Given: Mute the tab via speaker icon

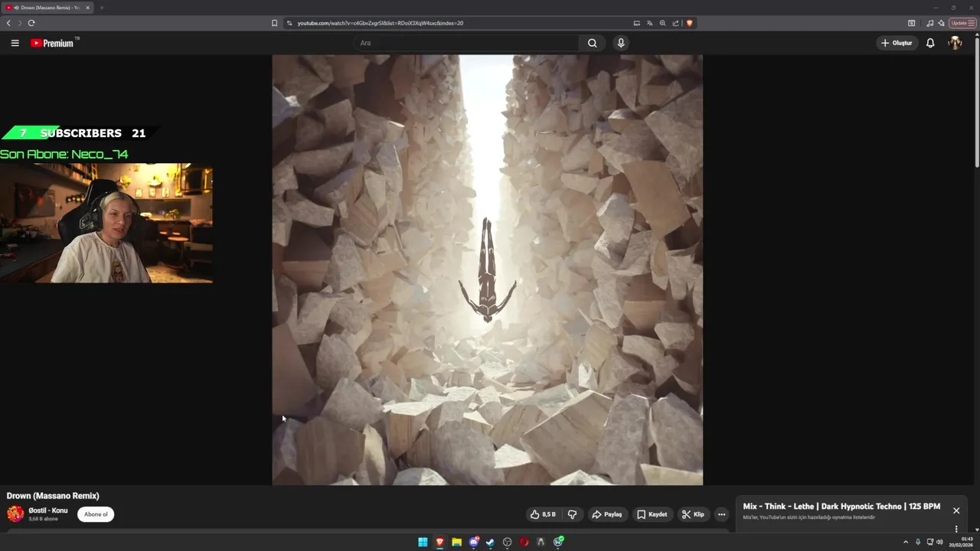Looking at the screenshot, I should 16,8.
